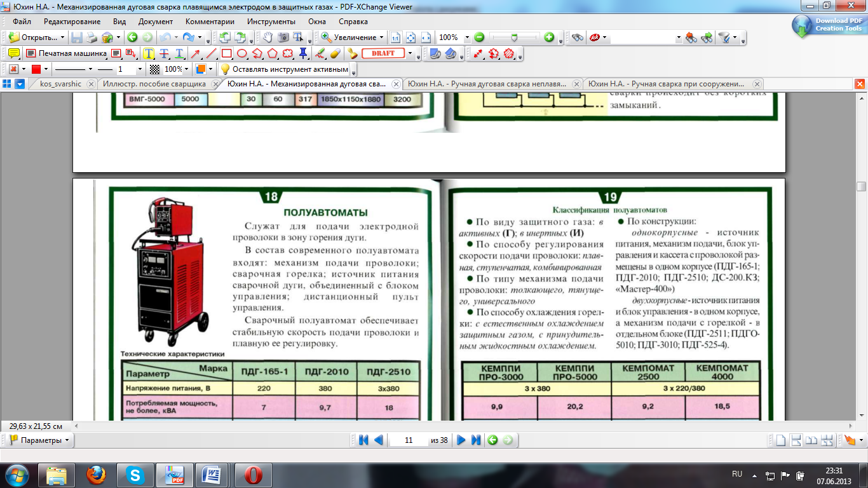Screen dimensions: 868x488
Task: Expand the Увеличение zoom tool dropdown
Action: (381, 37)
